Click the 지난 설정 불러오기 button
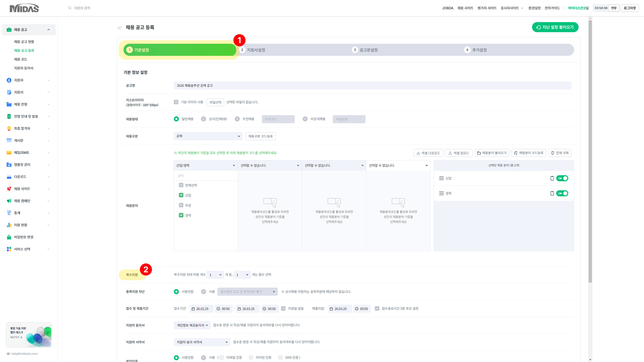644x362 pixels. coord(555,27)
